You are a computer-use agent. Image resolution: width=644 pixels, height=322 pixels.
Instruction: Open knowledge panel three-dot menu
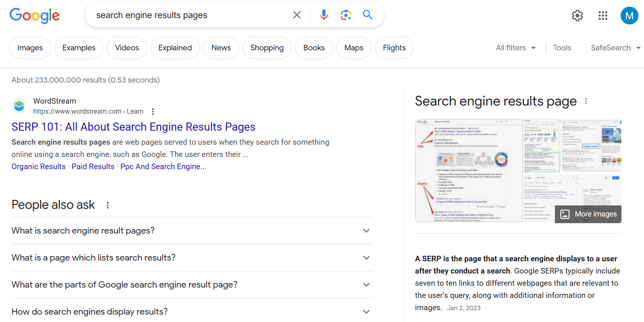click(586, 101)
